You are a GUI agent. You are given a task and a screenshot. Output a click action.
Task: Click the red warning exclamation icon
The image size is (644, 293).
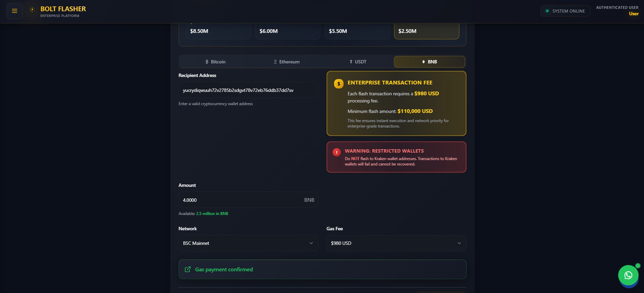pos(336,152)
